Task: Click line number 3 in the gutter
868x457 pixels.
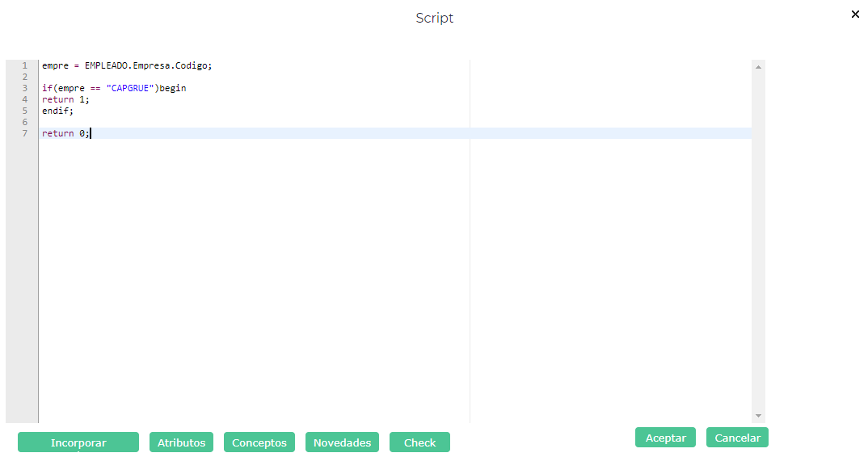Action: [24, 88]
